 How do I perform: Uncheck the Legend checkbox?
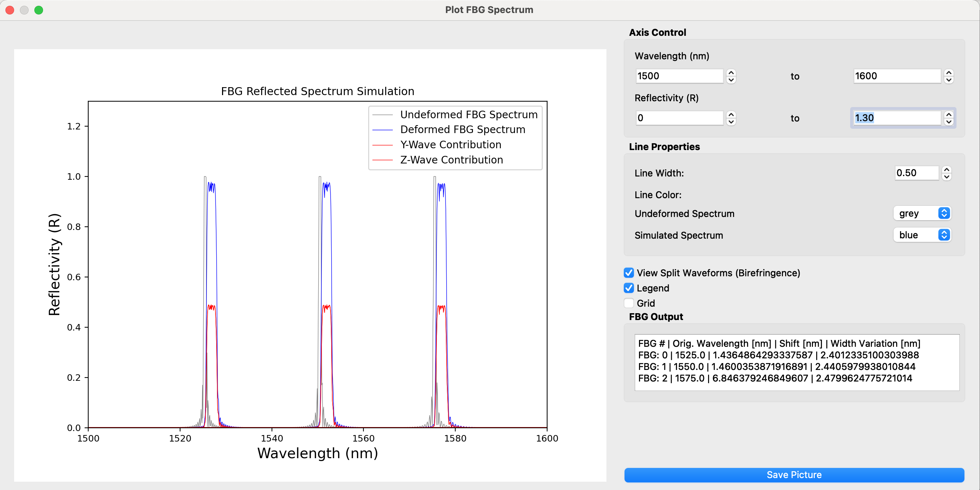tap(629, 288)
